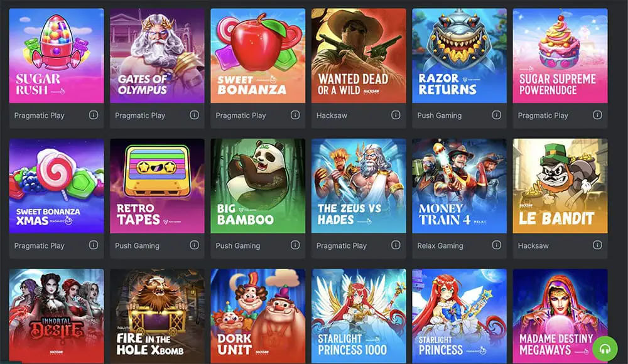Open Madame Destiny Megaways tile
Image resolution: width=628 pixels, height=364 pixels.
(x=560, y=316)
